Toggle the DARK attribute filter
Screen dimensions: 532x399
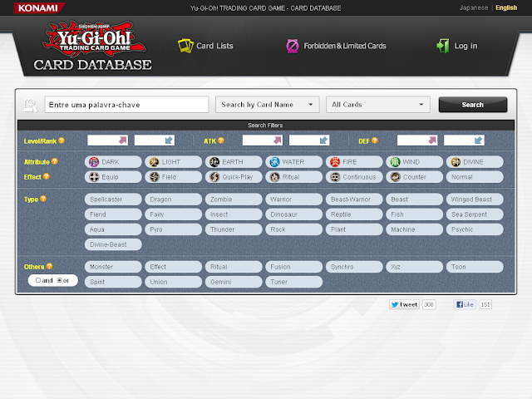coord(113,162)
